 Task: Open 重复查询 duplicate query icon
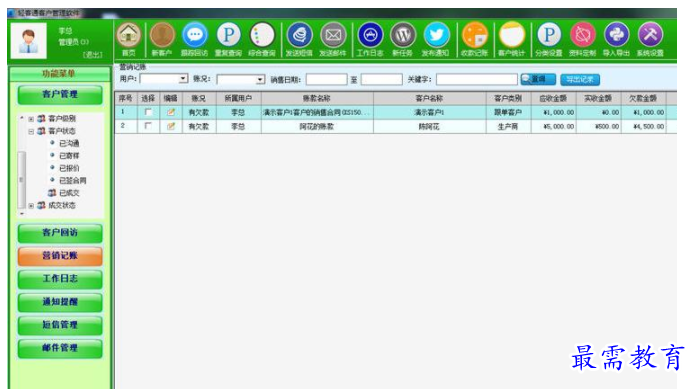[228, 35]
